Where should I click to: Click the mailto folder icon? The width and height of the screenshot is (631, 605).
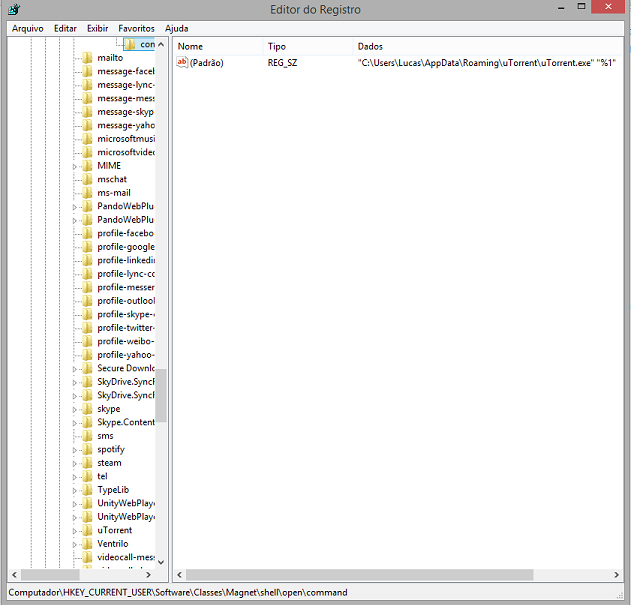click(x=87, y=58)
